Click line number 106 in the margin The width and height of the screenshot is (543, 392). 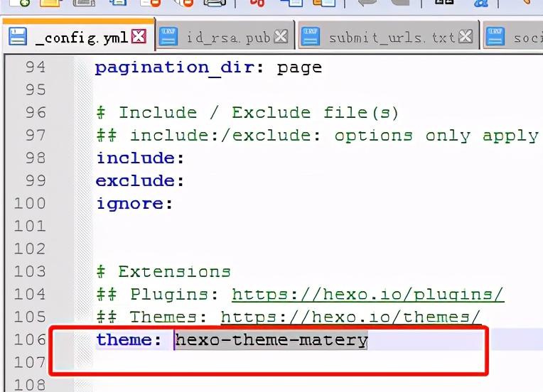30,339
